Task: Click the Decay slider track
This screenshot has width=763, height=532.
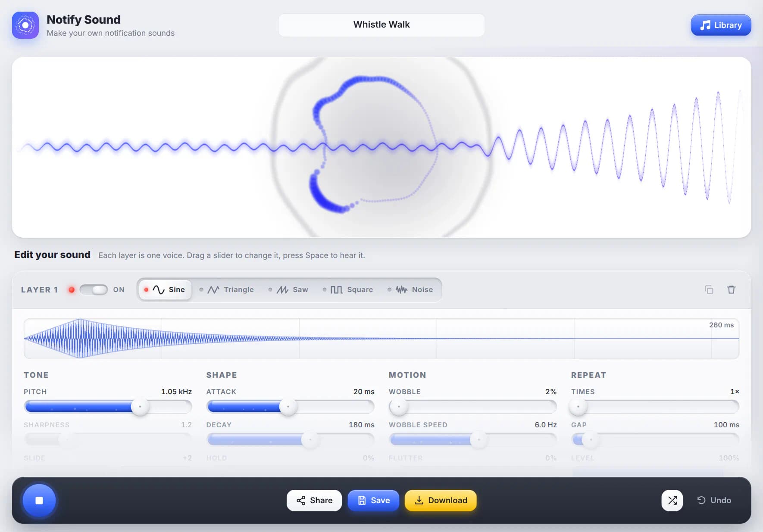Action: click(290, 439)
